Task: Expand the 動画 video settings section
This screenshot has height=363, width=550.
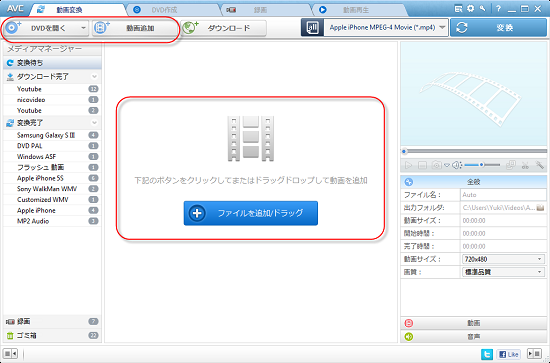Action: pos(474,323)
